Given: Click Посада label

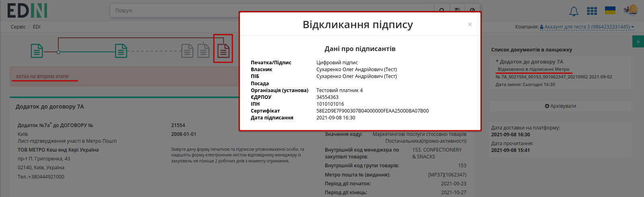Looking at the screenshot, I should coord(260,84).
